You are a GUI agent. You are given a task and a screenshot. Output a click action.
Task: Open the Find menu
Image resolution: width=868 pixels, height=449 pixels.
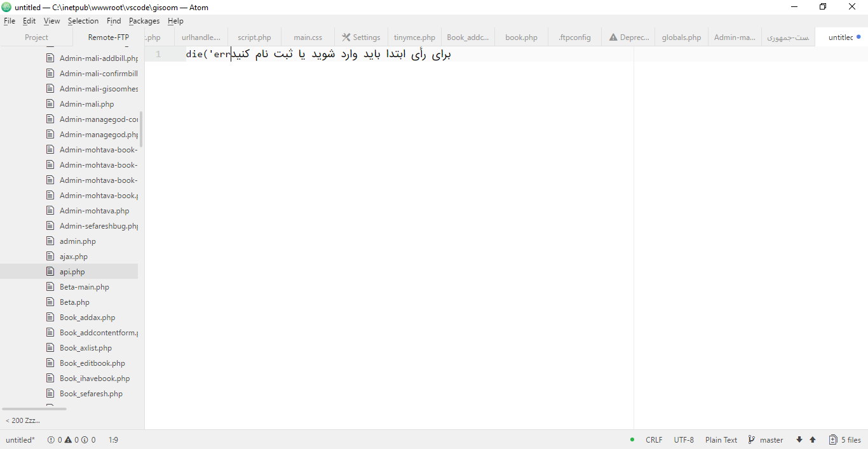pyautogui.click(x=114, y=21)
